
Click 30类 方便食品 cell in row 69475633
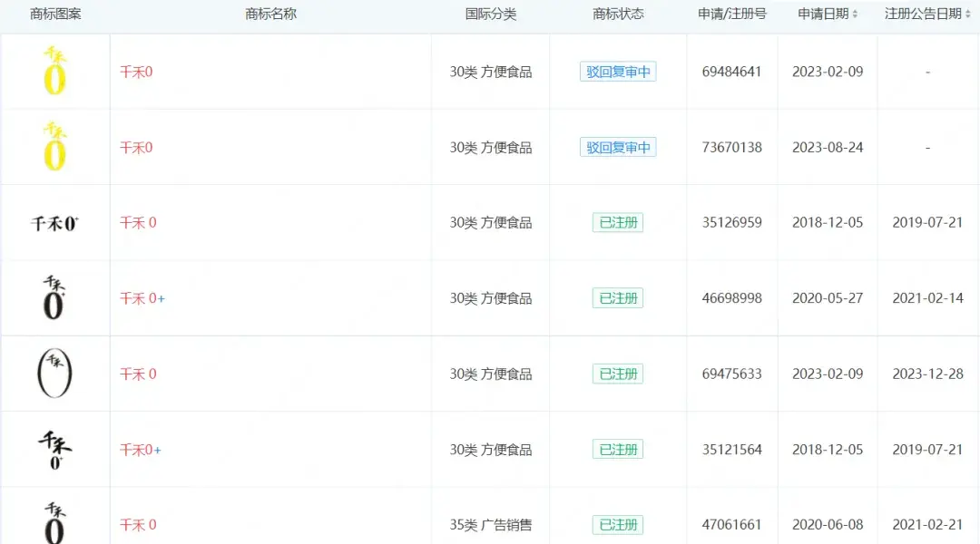(491, 374)
